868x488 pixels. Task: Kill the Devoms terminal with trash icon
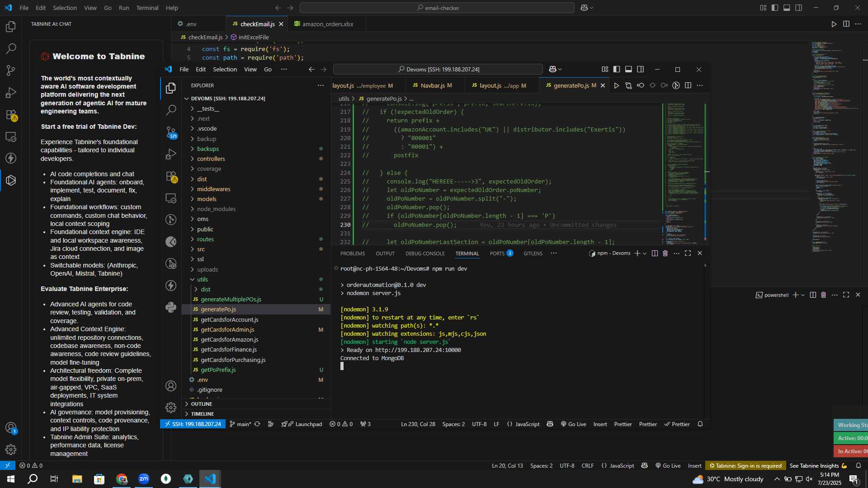[x=665, y=253]
